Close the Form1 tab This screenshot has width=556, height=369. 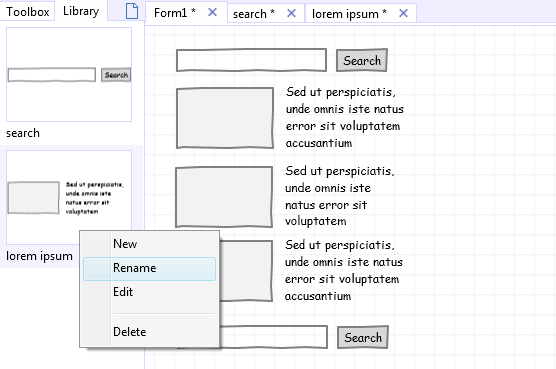tap(212, 12)
